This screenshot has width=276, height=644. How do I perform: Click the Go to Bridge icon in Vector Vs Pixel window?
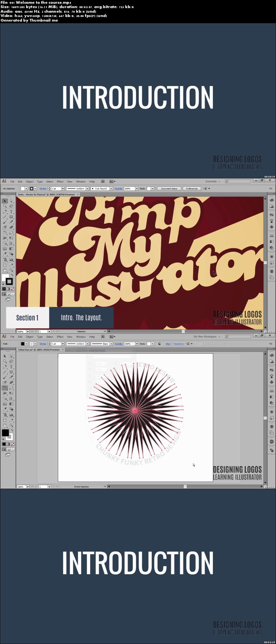tap(103, 182)
